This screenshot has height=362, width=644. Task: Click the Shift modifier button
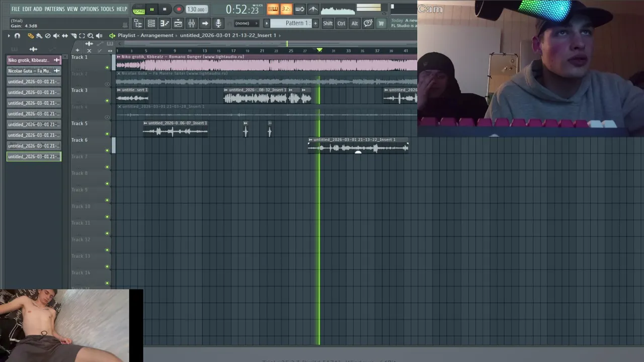pyautogui.click(x=328, y=23)
